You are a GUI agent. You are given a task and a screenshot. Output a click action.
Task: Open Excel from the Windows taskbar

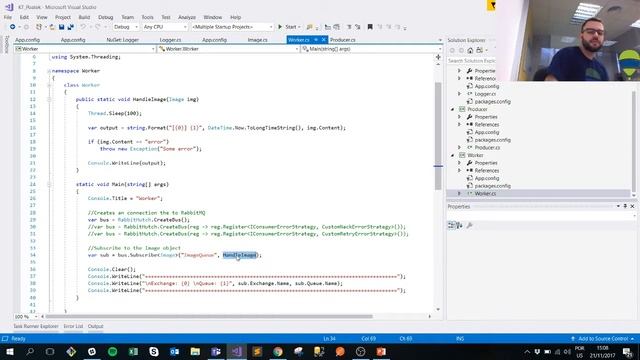(x=133, y=351)
